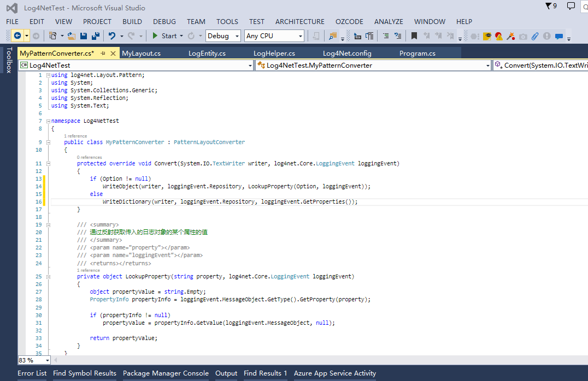
Task: Click the Navigate Backward arrow icon
Action: point(17,36)
